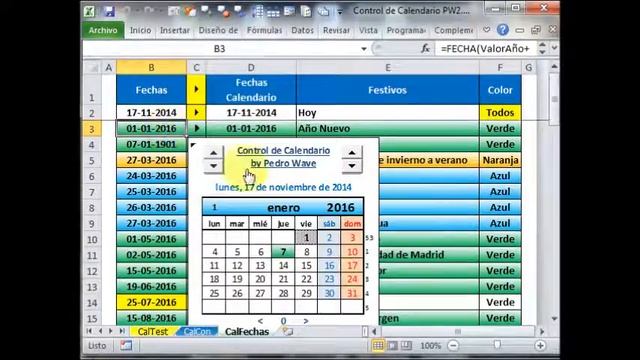Click the formula bar up and down stepper arrows
This screenshot has height=360, width=640.
(x=542, y=49)
